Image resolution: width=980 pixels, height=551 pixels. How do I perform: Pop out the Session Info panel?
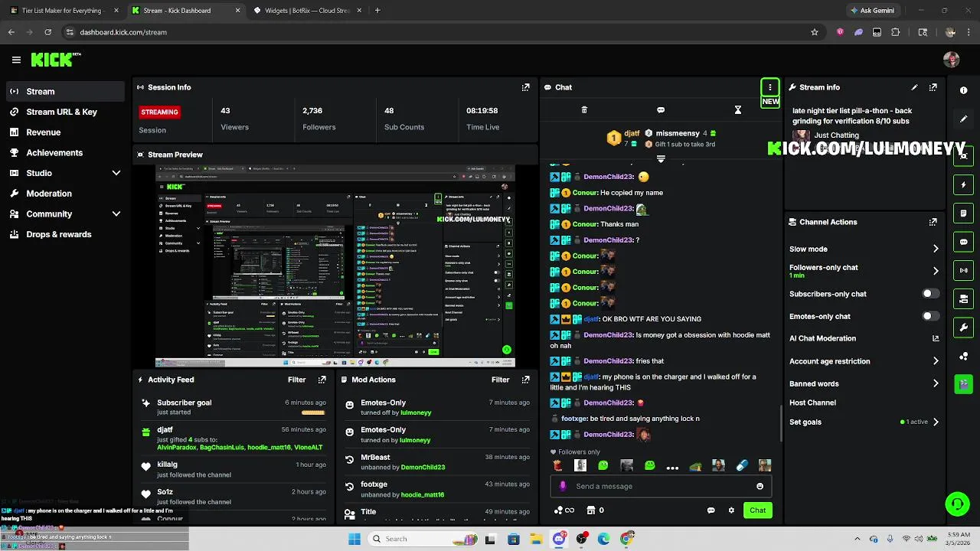(525, 87)
